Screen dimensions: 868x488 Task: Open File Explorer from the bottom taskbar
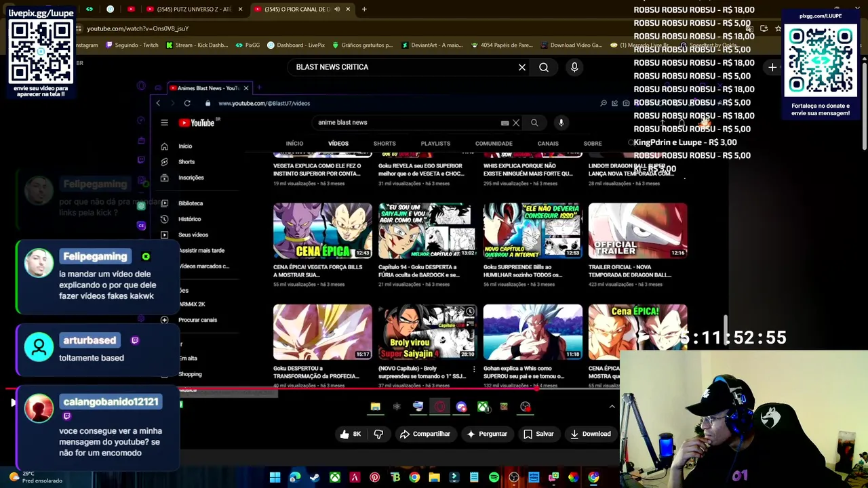(434, 478)
